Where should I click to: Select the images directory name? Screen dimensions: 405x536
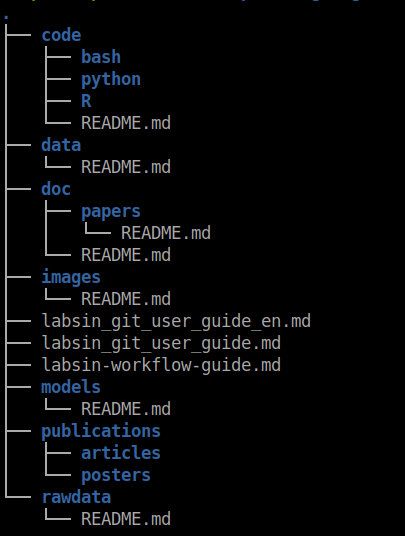coord(71,278)
